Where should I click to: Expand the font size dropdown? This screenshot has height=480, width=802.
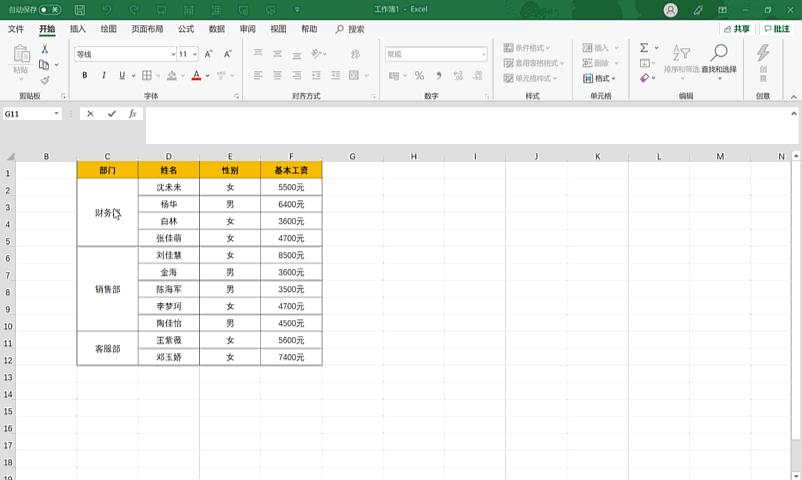[195, 54]
